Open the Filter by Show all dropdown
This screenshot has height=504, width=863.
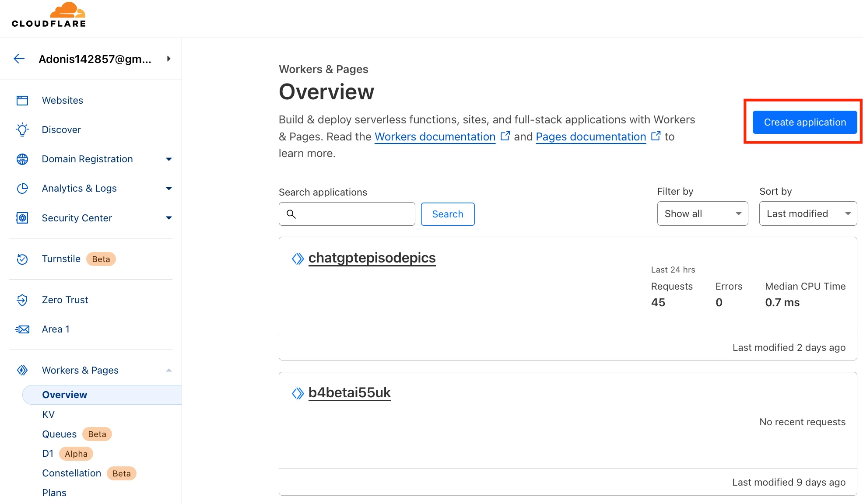pos(702,213)
